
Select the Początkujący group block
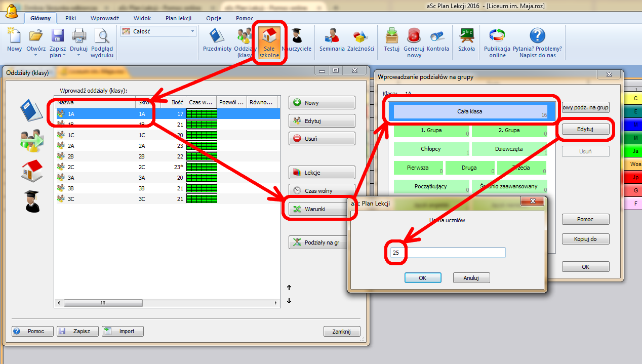tap(432, 186)
